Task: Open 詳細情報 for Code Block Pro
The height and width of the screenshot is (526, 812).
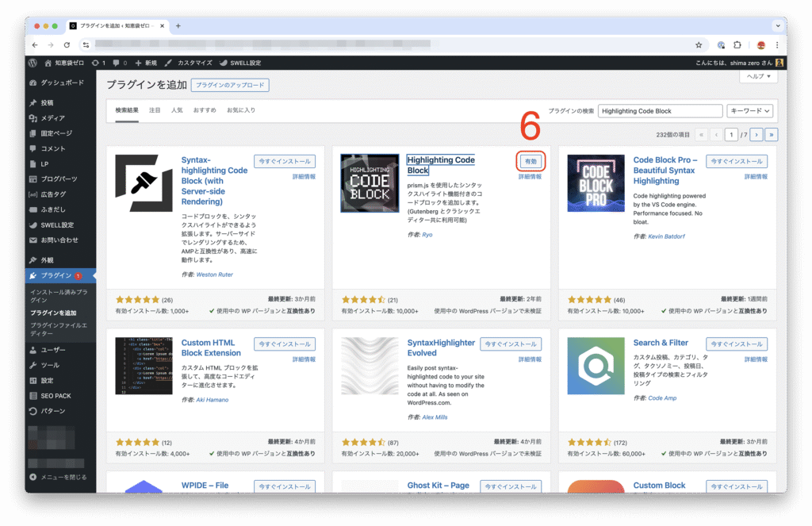Action: (756, 177)
